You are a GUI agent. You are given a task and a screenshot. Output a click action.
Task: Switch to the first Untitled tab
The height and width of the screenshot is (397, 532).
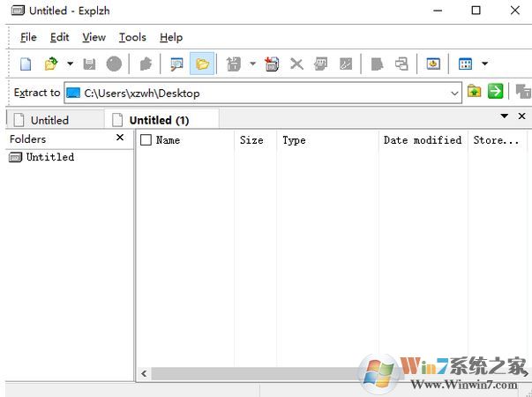tap(49, 120)
